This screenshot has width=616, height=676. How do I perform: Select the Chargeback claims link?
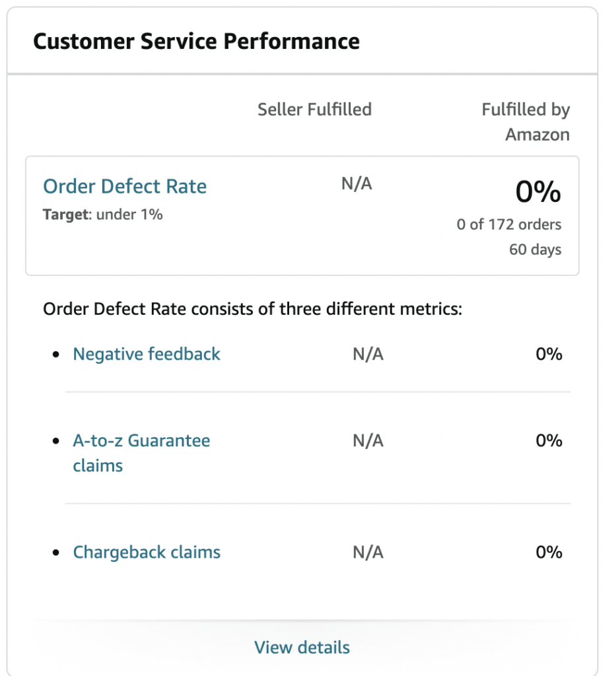147,553
